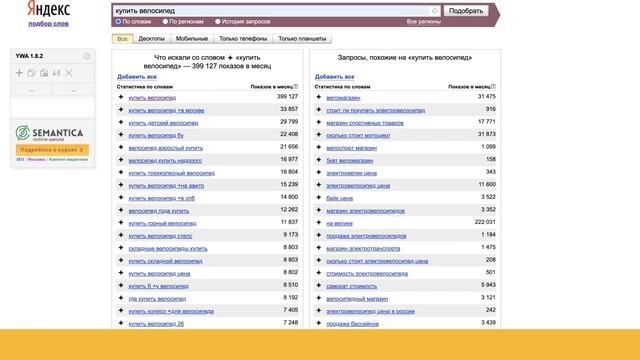Select the 'По словам' radio button
Image resolution: width=640 pixels, height=360 pixels.
pyautogui.click(x=118, y=22)
